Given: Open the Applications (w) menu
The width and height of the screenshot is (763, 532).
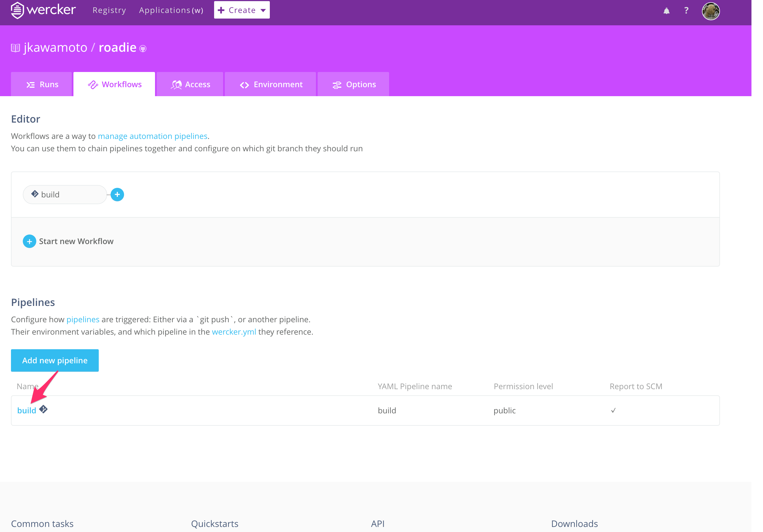Looking at the screenshot, I should point(171,10).
